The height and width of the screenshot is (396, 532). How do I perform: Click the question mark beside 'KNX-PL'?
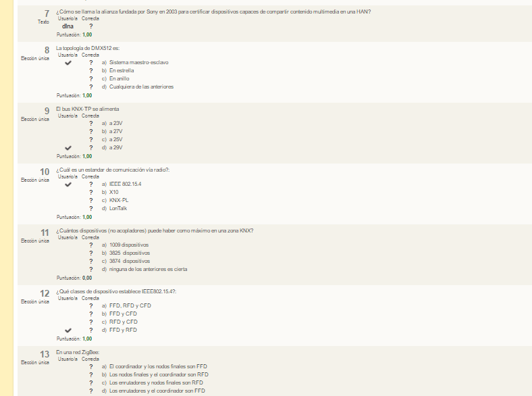(x=91, y=201)
